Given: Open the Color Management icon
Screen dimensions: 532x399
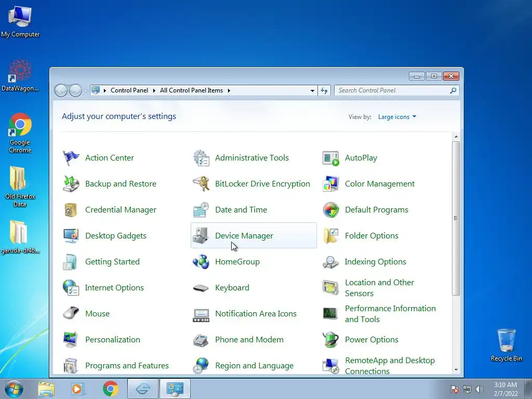Looking at the screenshot, I should pos(331,184).
